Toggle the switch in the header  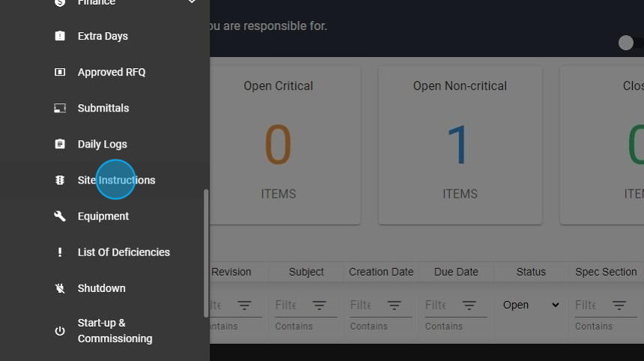(x=631, y=43)
